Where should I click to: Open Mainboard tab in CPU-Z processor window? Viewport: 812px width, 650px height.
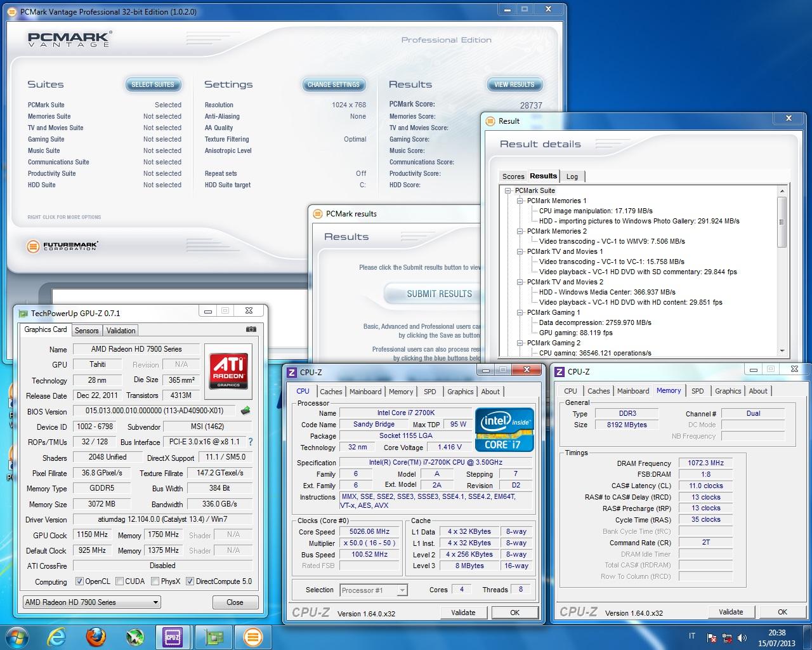coord(365,392)
